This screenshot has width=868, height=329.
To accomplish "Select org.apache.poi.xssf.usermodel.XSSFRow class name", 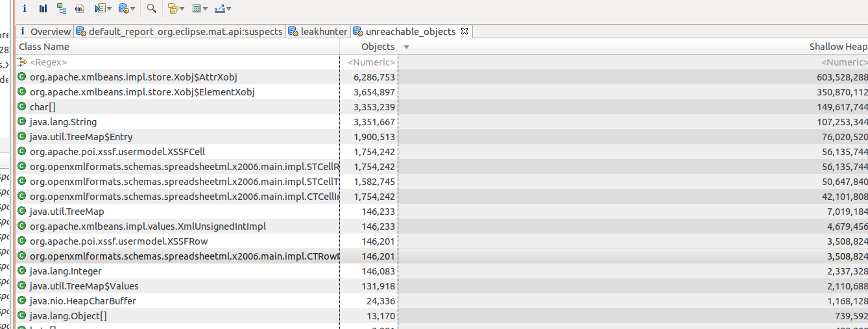I will (x=119, y=241).
